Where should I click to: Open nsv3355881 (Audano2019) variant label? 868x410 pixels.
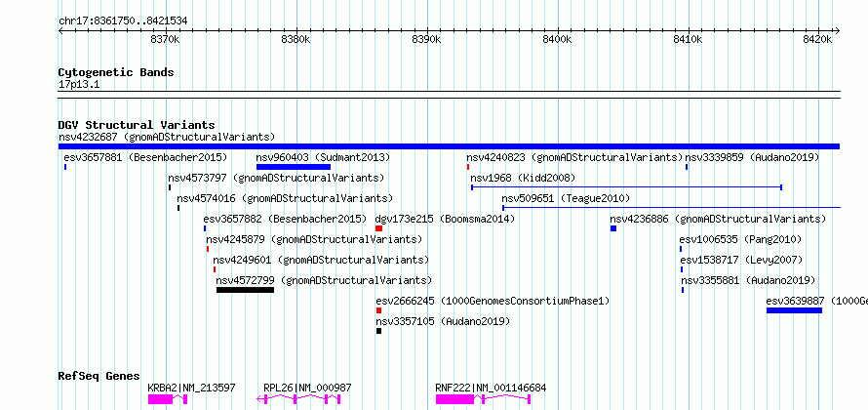click(748, 280)
